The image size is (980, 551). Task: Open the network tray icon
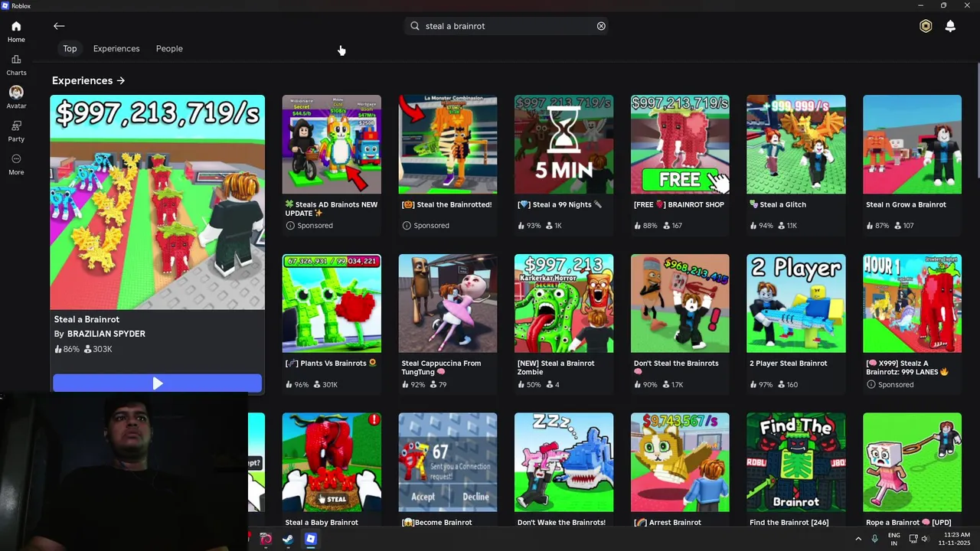click(913, 540)
